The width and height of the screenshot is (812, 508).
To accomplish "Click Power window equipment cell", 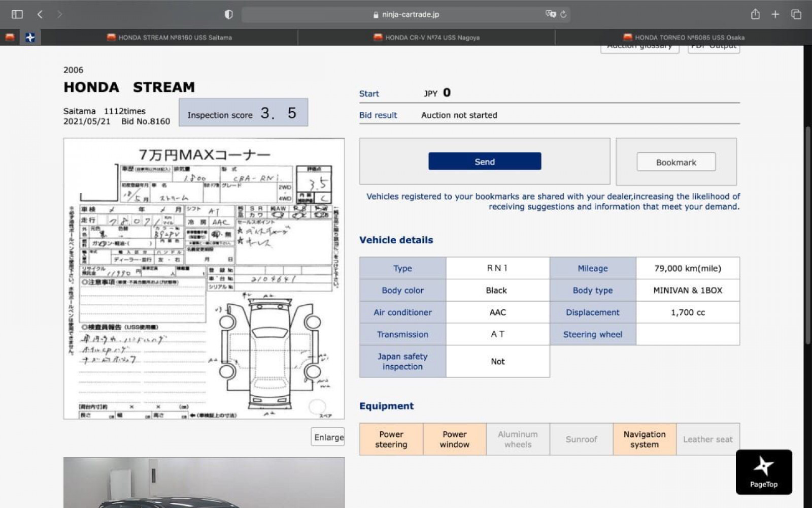I will click(455, 439).
